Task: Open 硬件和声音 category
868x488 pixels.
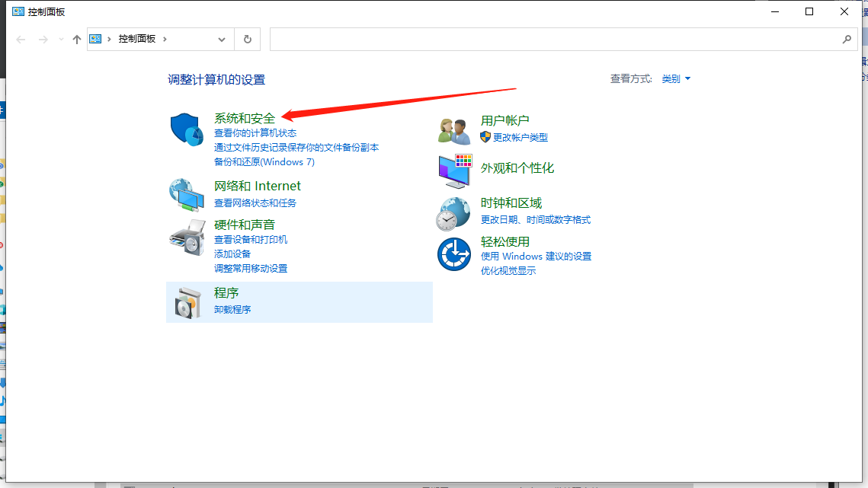Action: pyautogui.click(x=245, y=225)
